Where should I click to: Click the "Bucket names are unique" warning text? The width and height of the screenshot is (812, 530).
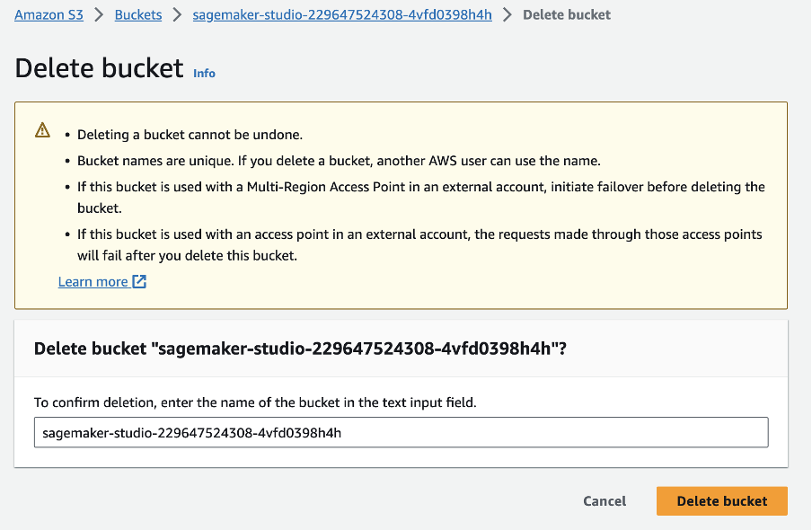[339, 161]
